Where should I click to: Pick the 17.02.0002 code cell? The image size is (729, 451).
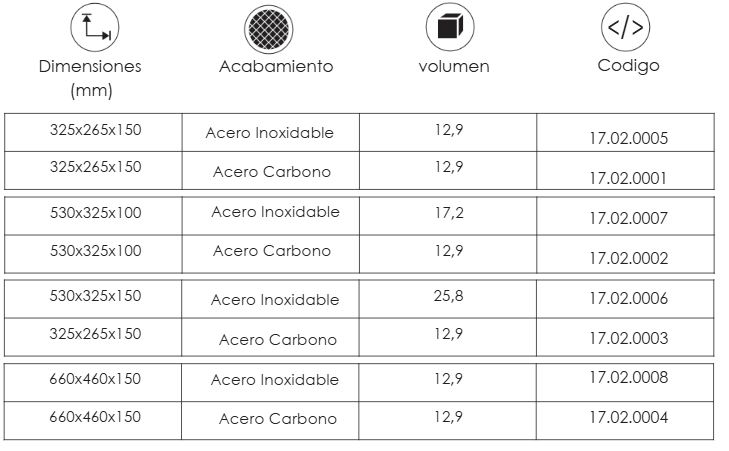pyautogui.click(x=628, y=258)
